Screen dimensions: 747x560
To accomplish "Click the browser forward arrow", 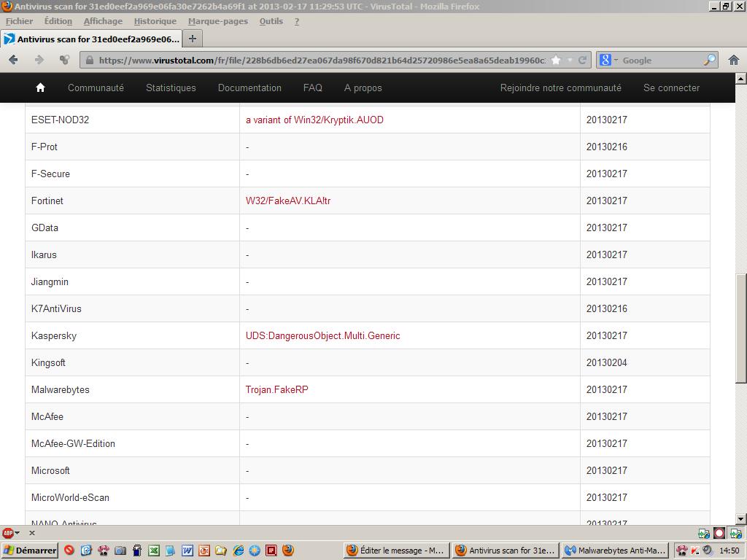I will (x=39, y=60).
